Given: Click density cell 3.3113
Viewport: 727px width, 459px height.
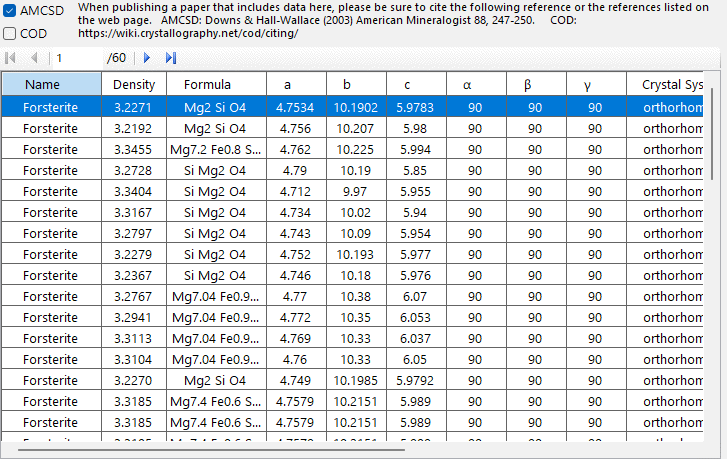Looking at the screenshot, I should tap(133, 338).
